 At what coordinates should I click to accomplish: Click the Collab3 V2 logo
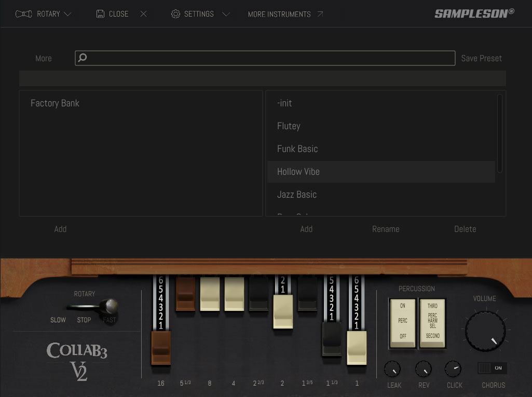point(77,361)
